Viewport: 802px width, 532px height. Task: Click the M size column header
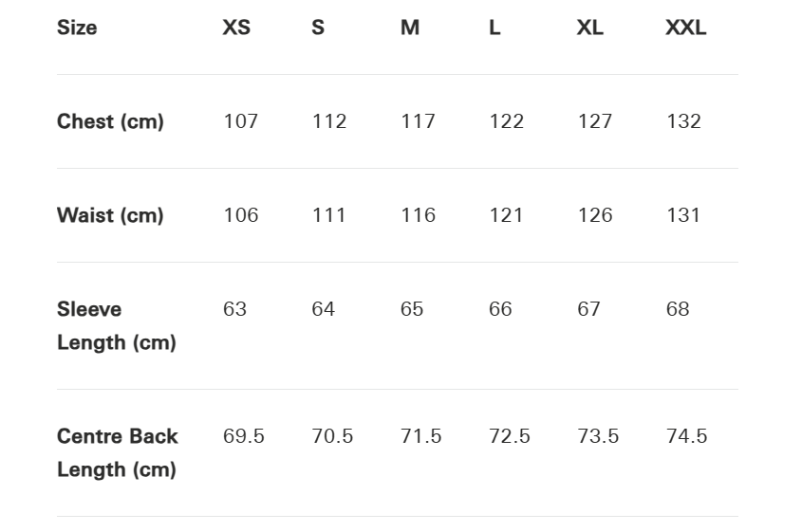[x=410, y=28]
